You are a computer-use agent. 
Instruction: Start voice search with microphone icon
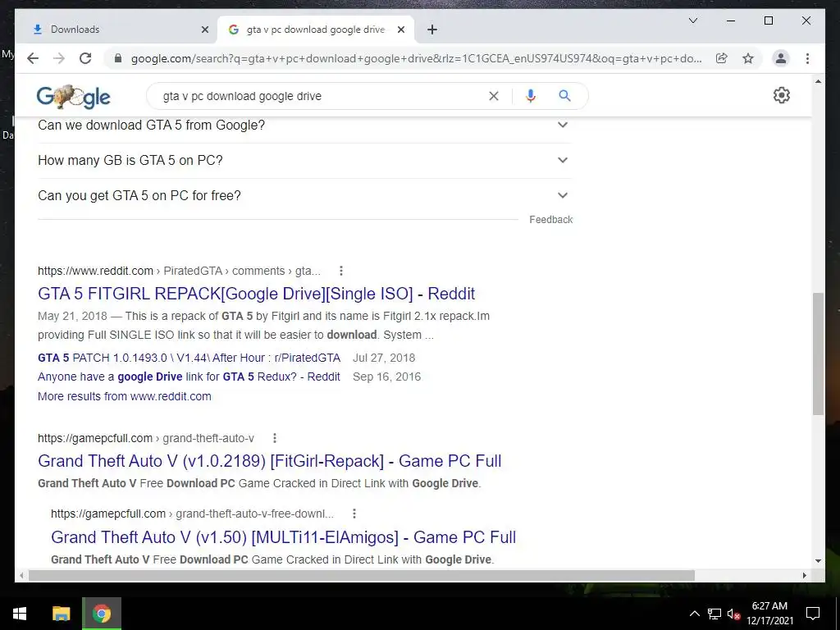pyautogui.click(x=531, y=96)
